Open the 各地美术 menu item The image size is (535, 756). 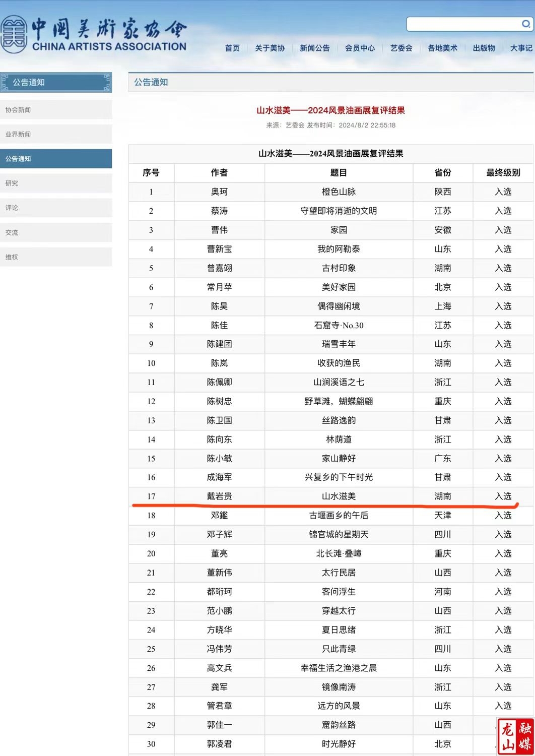point(442,48)
